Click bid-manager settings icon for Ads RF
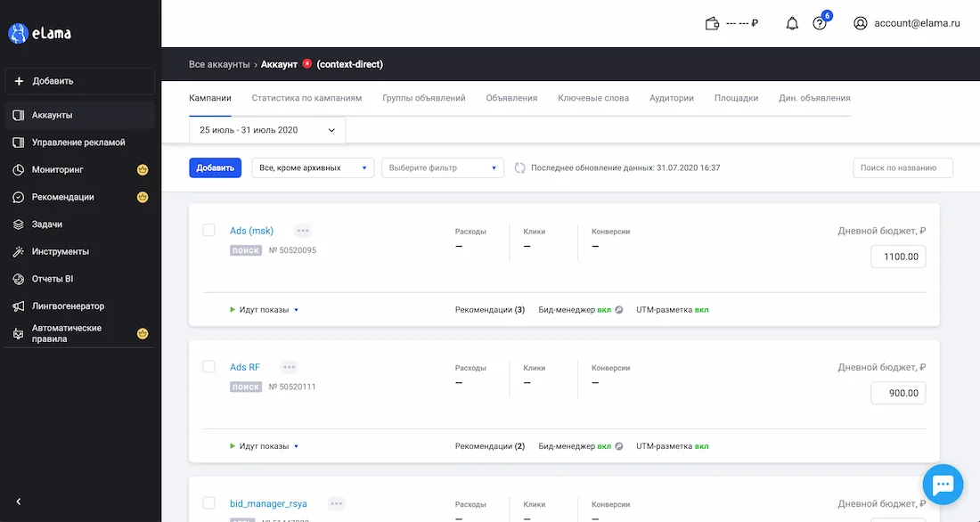Image resolution: width=980 pixels, height=522 pixels. (x=619, y=446)
